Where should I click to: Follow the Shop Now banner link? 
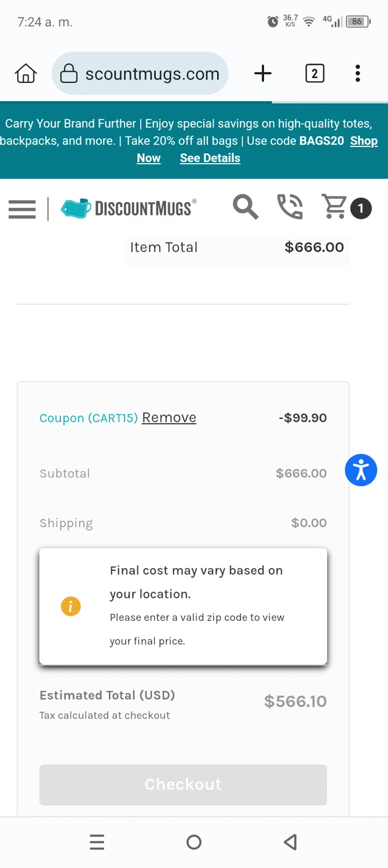click(x=363, y=141)
